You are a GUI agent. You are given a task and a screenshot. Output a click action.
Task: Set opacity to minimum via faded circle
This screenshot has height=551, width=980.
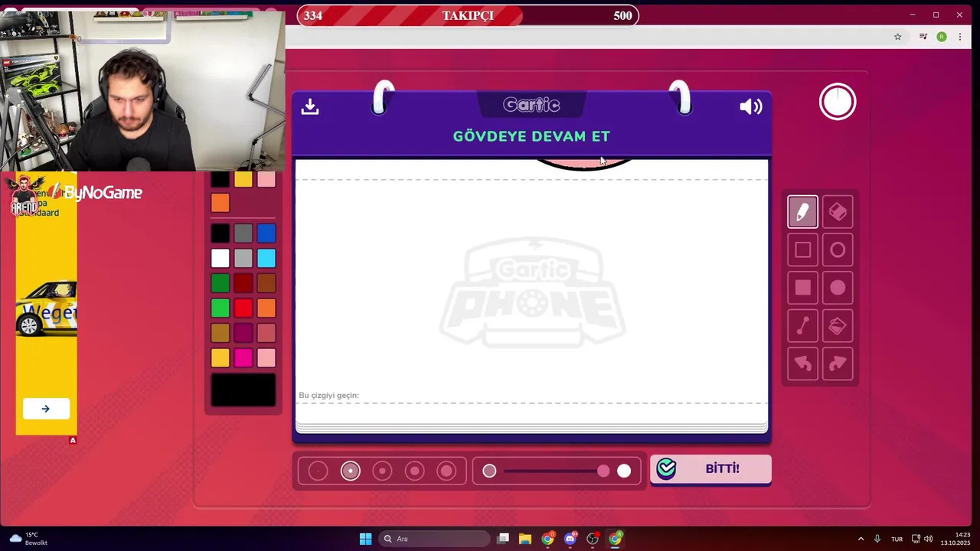(x=489, y=471)
